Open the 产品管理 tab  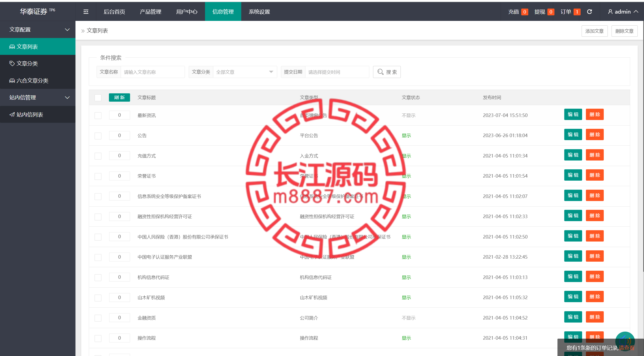tap(150, 12)
